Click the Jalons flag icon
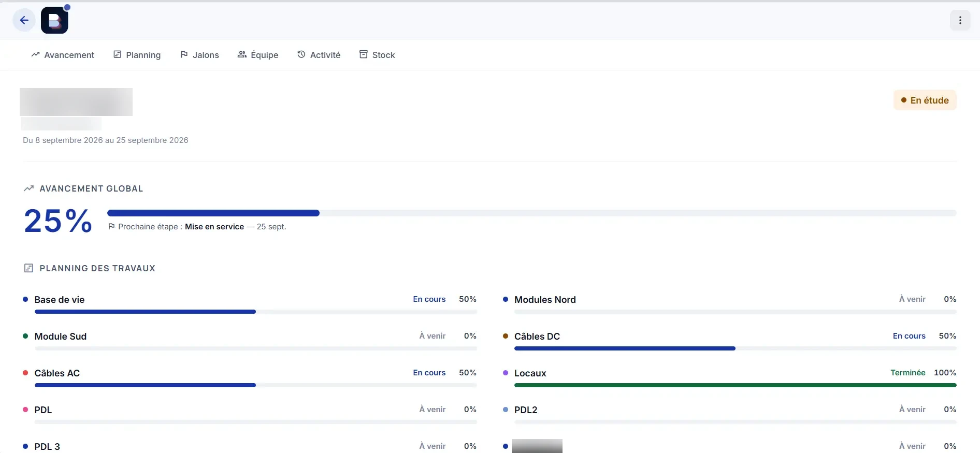 pos(184,54)
